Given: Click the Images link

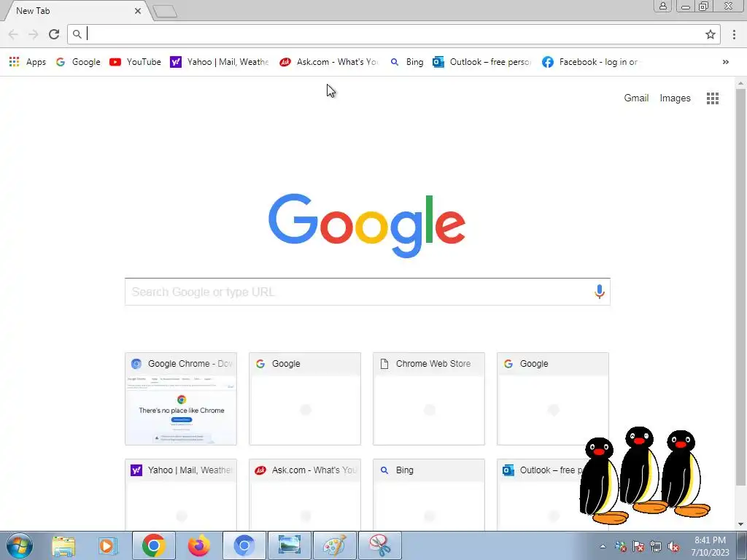Looking at the screenshot, I should pos(675,98).
